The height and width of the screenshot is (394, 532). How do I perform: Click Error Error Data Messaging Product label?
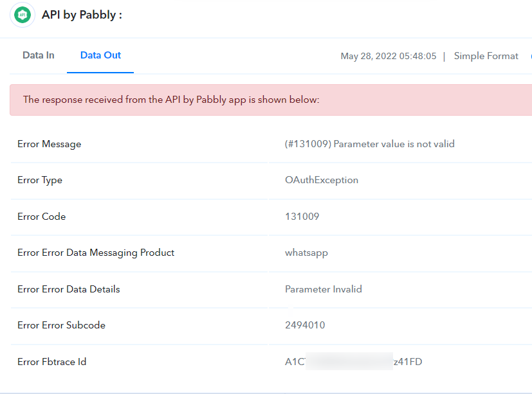click(x=96, y=253)
